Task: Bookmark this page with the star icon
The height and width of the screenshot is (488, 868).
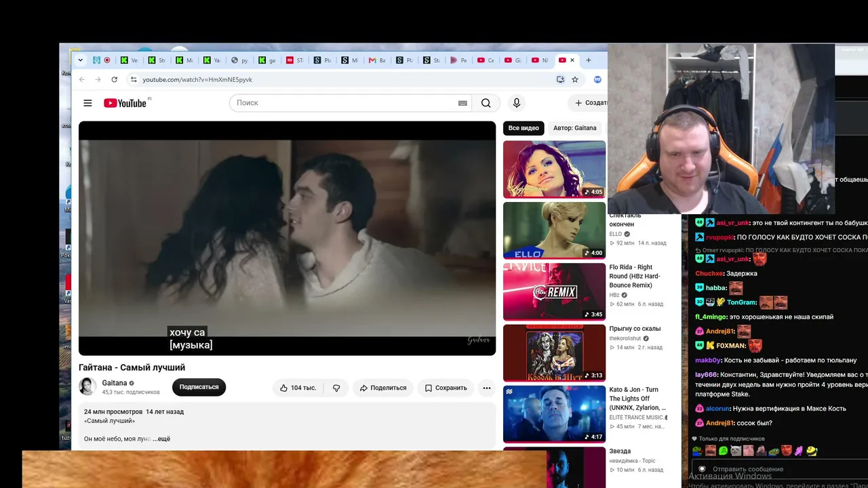Action: [575, 79]
